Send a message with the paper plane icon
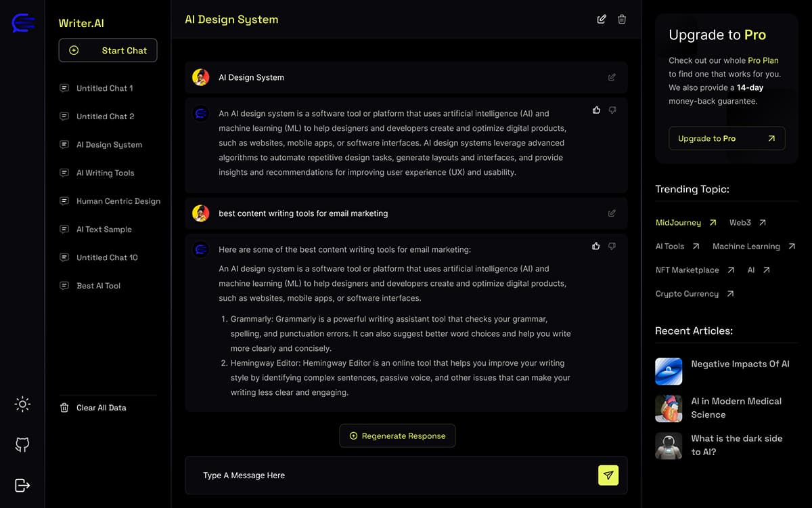This screenshot has height=508, width=812. pyautogui.click(x=608, y=475)
